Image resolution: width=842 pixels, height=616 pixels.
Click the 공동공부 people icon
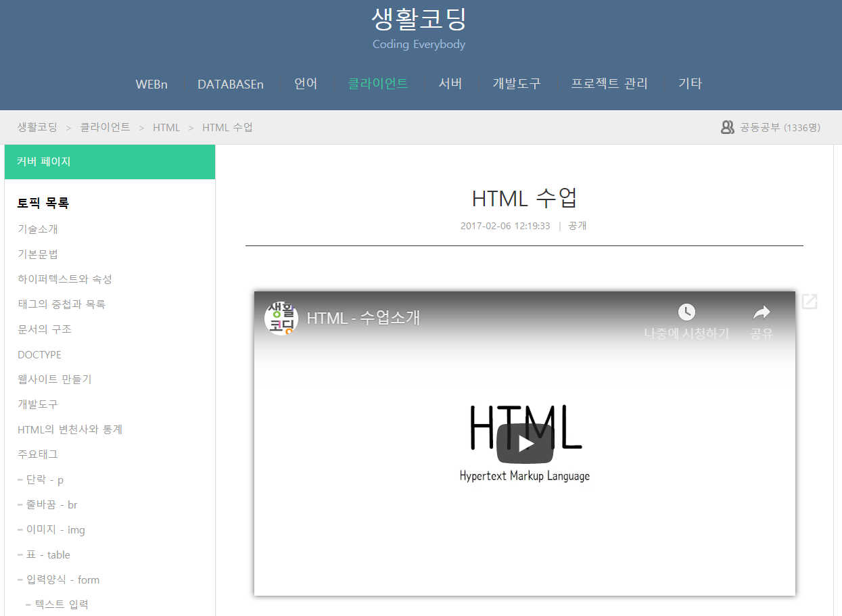(728, 127)
